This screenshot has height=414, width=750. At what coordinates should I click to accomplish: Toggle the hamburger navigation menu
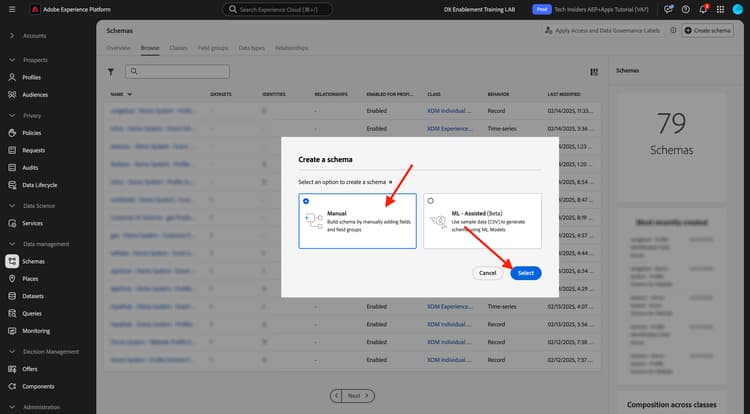point(12,9)
